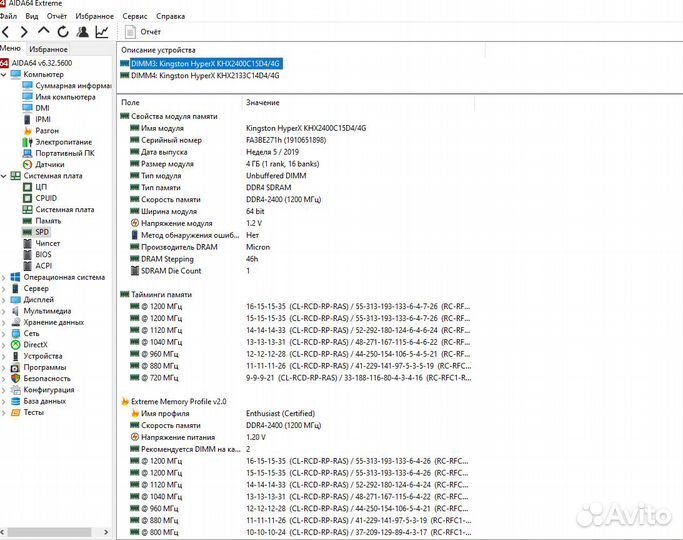The height and width of the screenshot is (540, 683).
Task: Click the ЦП processor icon
Action: click(x=27, y=187)
